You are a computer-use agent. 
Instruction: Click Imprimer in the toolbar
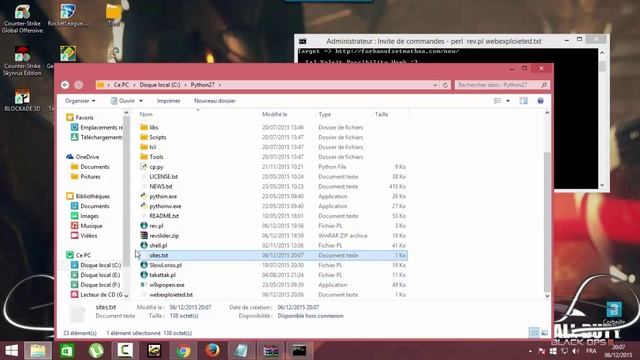pyautogui.click(x=169, y=100)
